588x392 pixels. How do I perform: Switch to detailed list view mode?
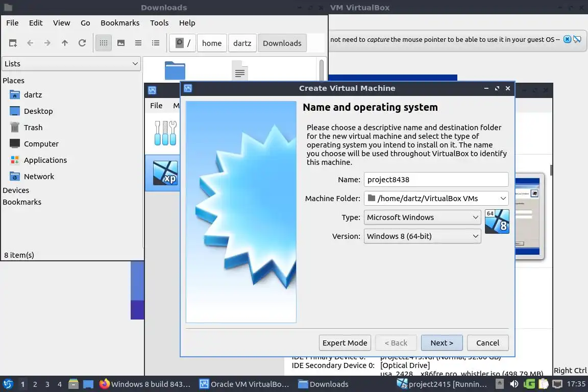coord(156,43)
